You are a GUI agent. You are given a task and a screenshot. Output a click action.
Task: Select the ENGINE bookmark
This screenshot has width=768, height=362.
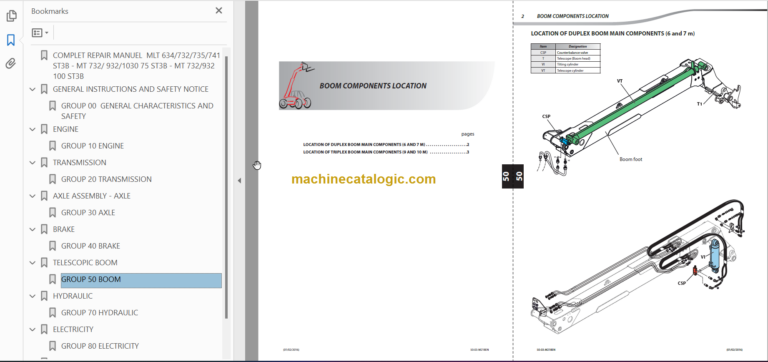[x=66, y=129]
